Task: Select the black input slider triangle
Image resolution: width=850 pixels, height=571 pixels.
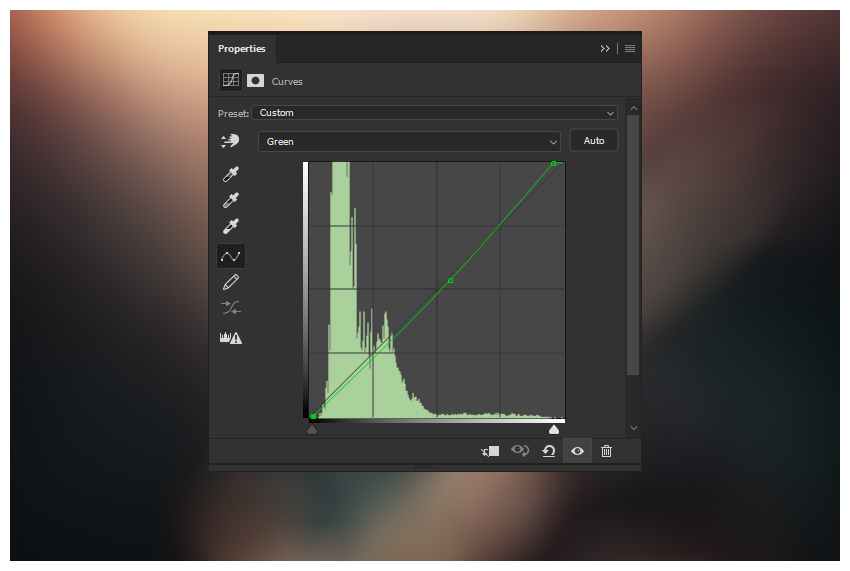Action: click(312, 429)
